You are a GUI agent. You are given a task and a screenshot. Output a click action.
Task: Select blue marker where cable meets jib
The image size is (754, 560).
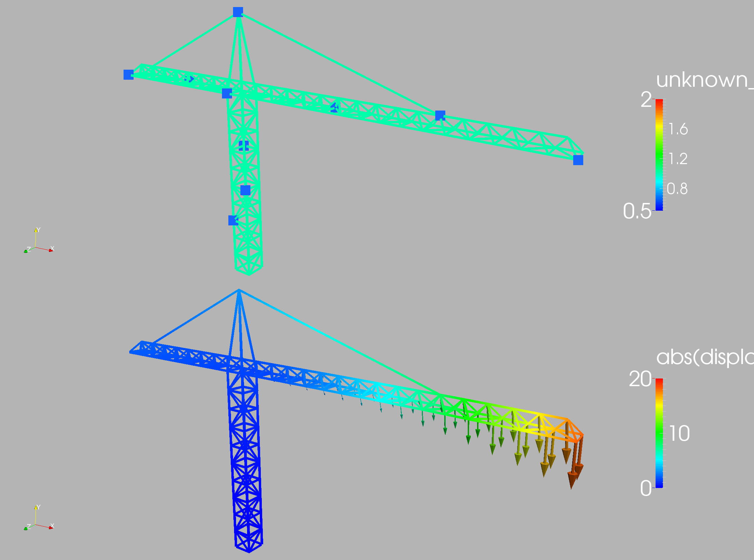pos(440,116)
